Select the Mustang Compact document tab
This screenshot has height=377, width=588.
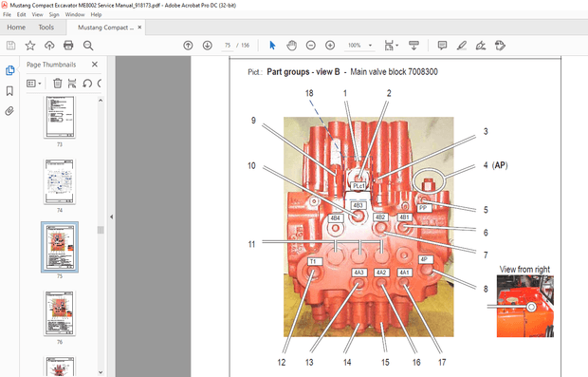coord(106,28)
